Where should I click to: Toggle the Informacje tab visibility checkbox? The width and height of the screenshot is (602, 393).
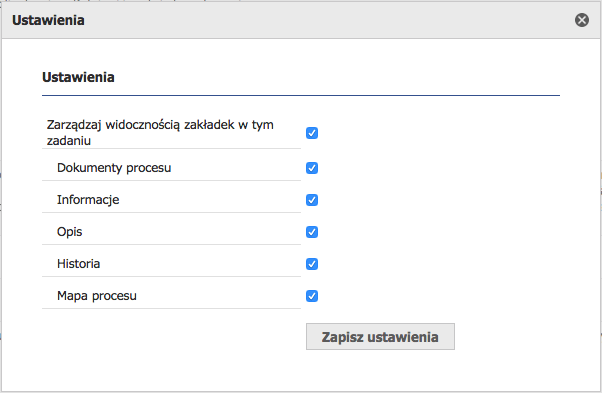312,200
